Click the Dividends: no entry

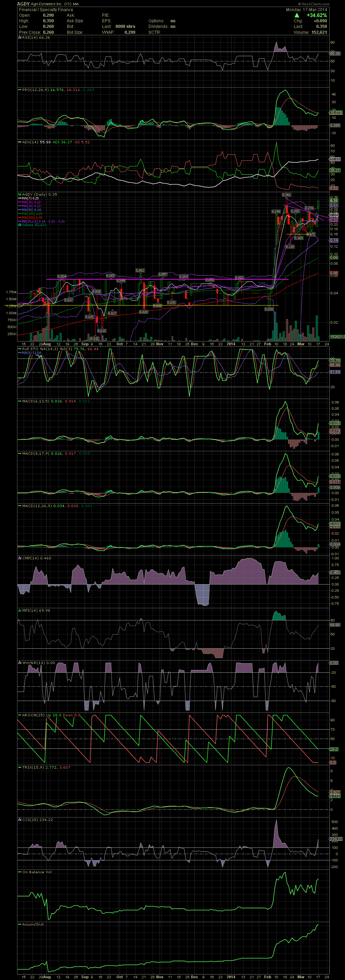click(x=162, y=27)
